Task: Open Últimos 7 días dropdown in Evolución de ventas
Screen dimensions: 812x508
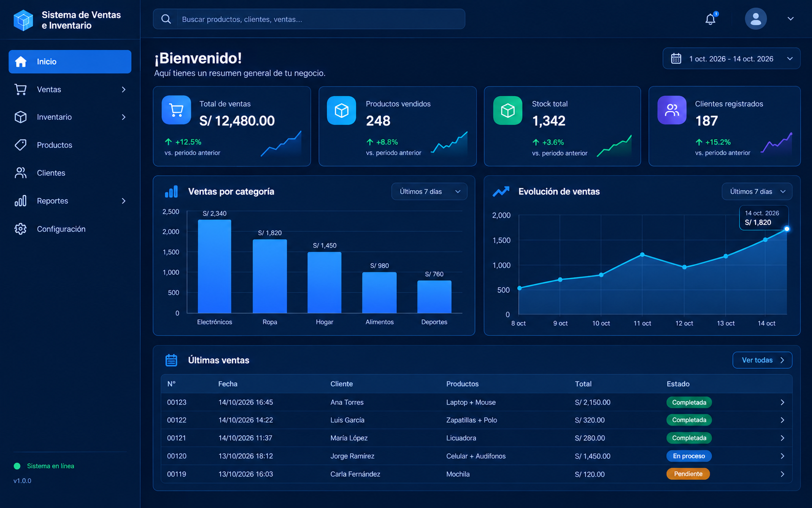Action: coord(757,192)
